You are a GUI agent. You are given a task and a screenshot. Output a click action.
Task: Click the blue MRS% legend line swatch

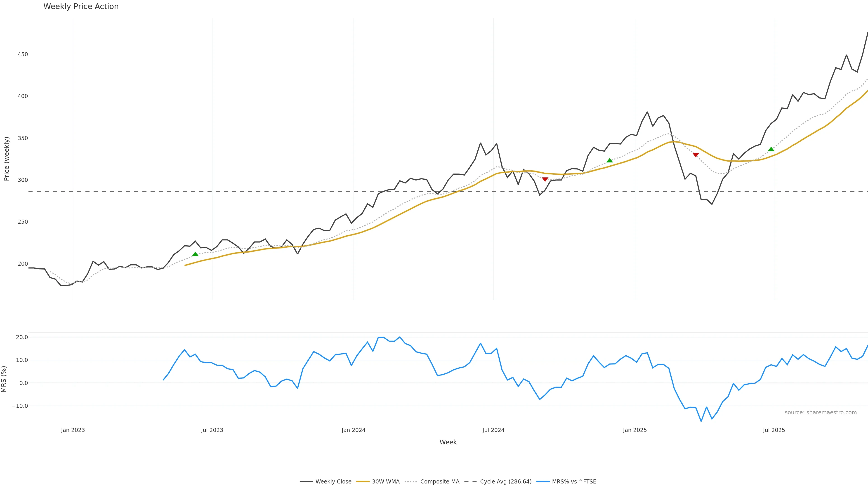[x=543, y=482]
